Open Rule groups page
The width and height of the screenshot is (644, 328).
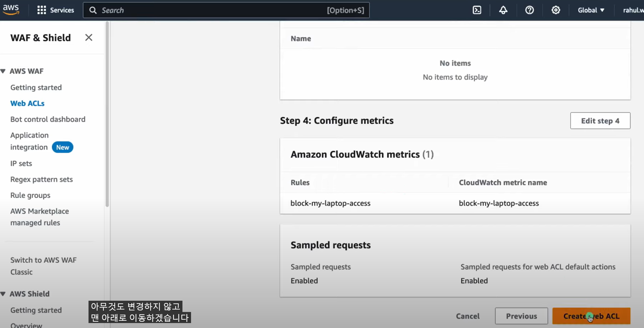pos(30,195)
